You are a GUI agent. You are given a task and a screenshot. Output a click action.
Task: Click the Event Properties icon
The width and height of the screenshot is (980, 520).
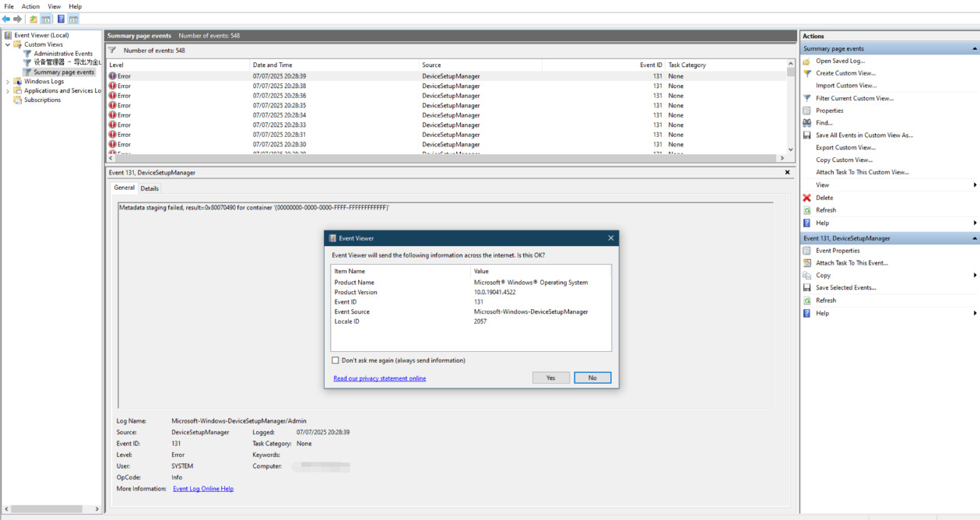click(807, 251)
